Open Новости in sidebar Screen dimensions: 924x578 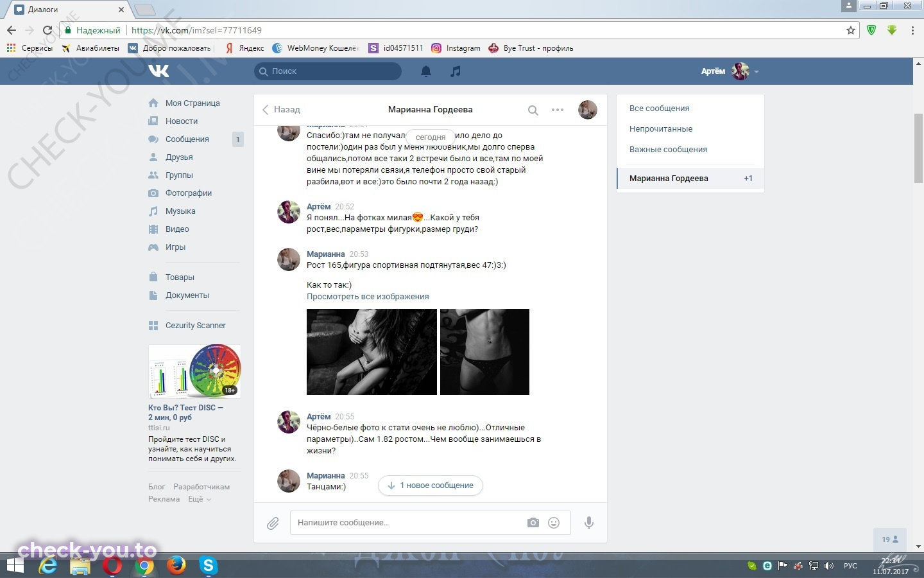point(182,121)
